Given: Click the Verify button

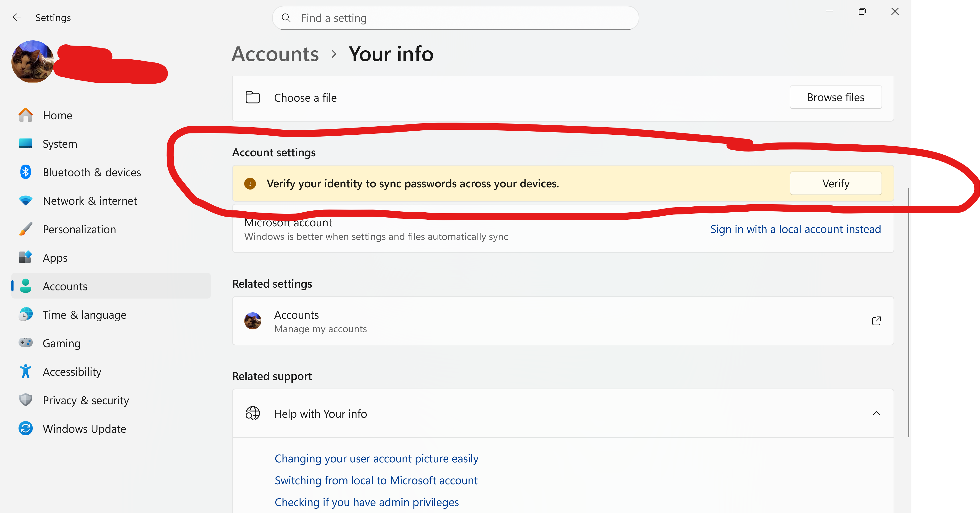Looking at the screenshot, I should click(835, 183).
